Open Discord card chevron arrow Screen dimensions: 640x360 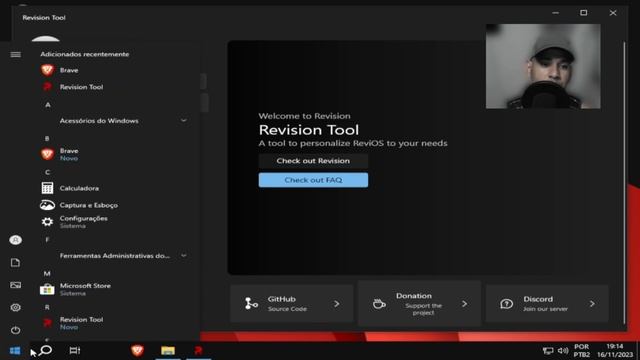[x=592, y=304]
